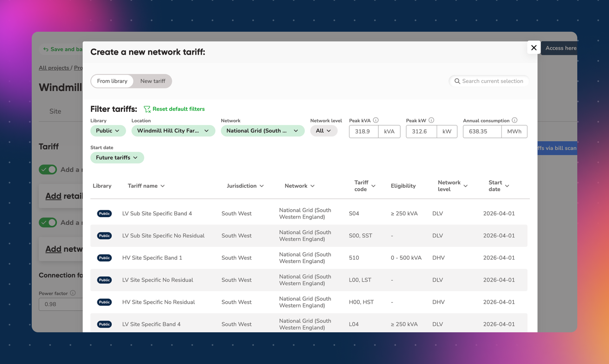This screenshot has width=609, height=364.
Task: Click Public badge on HV Site Specific Band 1
Action: tap(104, 258)
